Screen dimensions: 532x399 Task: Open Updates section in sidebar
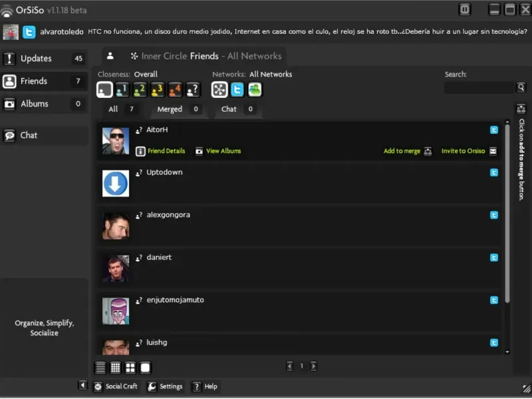click(x=44, y=59)
